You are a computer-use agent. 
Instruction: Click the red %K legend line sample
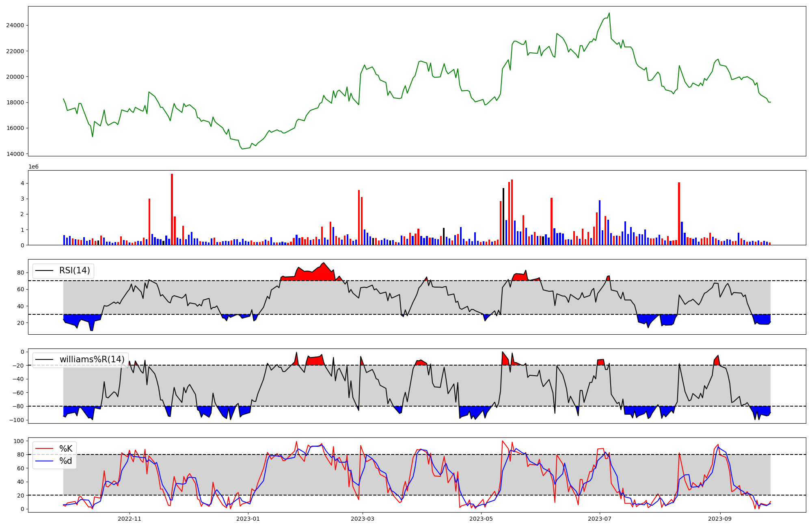click(45, 449)
